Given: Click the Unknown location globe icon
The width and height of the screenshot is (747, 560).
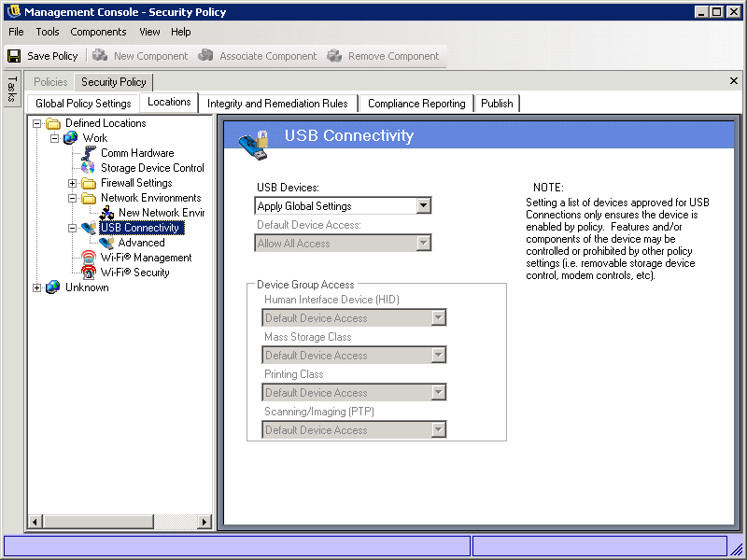Looking at the screenshot, I should 53,287.
